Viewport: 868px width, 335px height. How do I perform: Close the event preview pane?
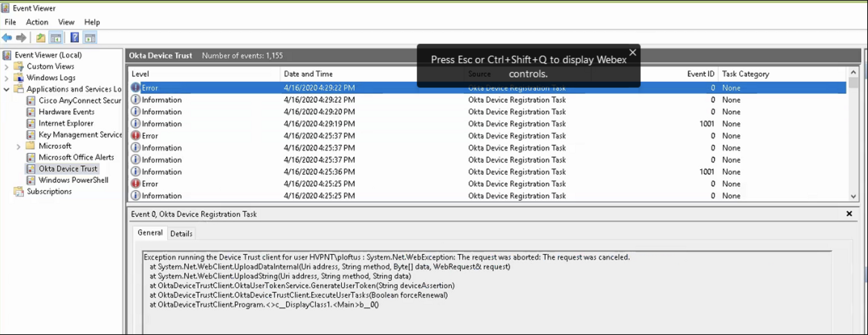coord(849,214)
